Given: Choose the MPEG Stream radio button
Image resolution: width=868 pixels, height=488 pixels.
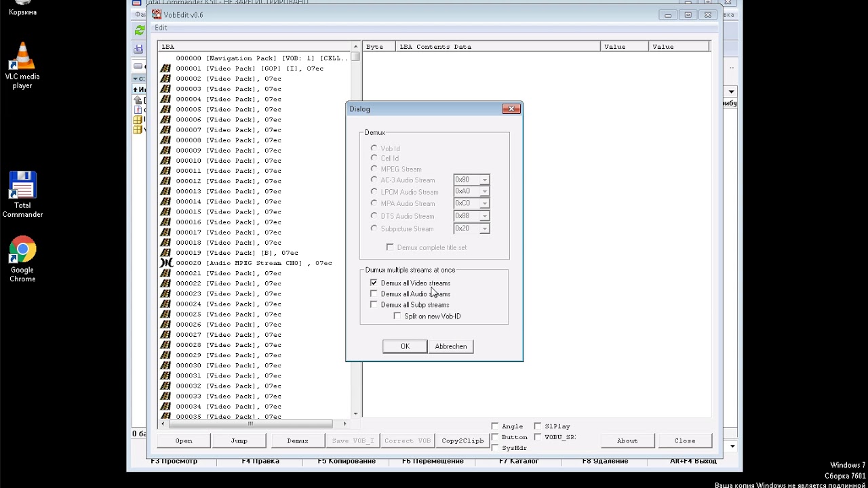Looking at the screenshot, I should (374, 169).
